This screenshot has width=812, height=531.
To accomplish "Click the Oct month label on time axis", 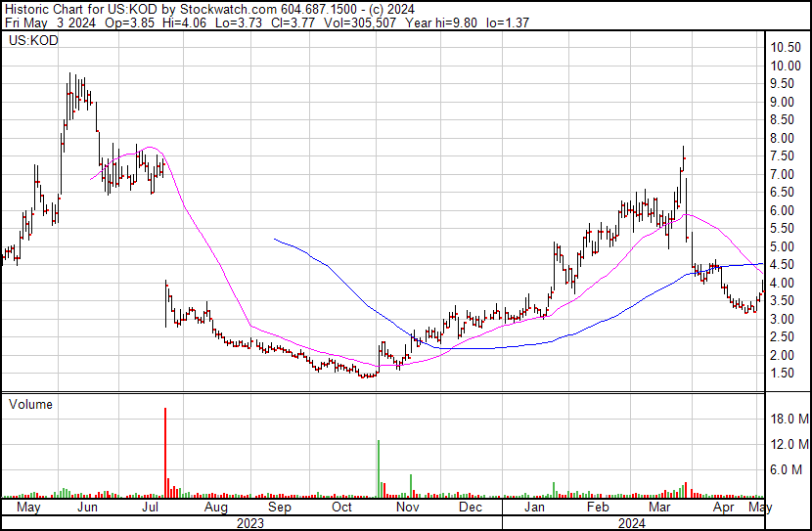I will 341,508.
